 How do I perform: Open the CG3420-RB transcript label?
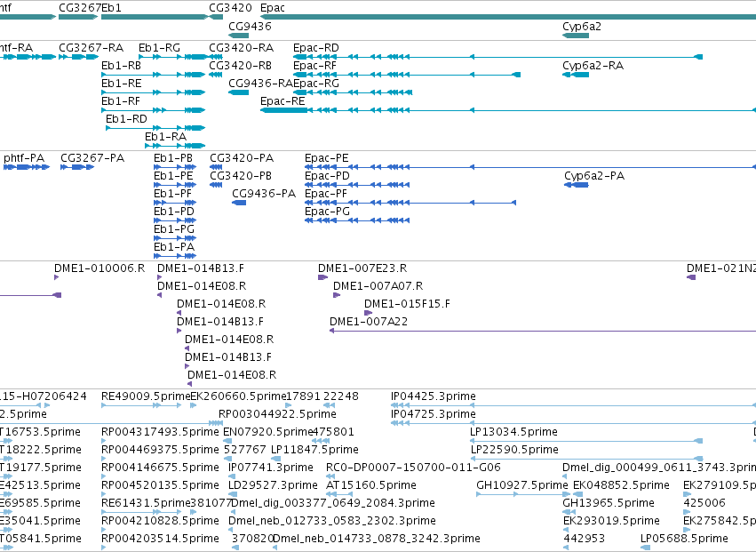pyautogui.click(x=240, y=66)
